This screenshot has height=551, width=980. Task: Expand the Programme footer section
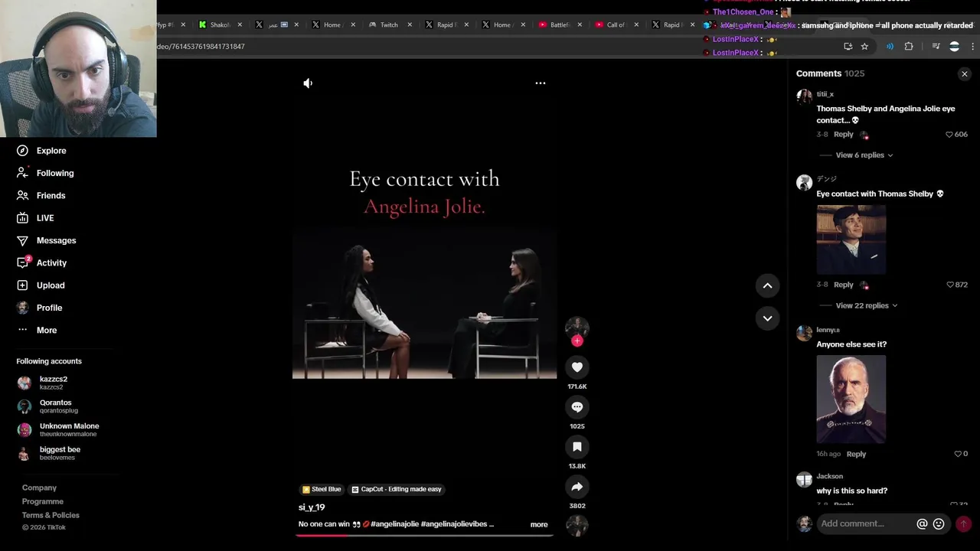(43, 501)
